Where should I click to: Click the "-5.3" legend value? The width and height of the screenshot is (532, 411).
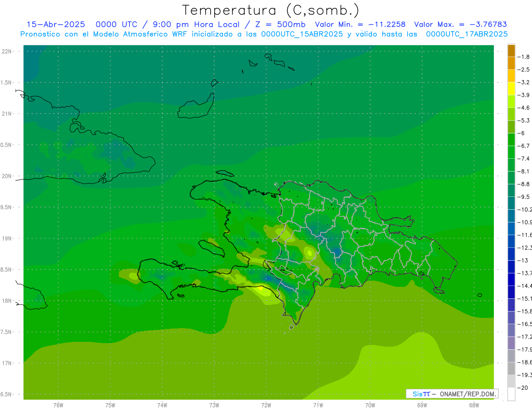click(524, 120)
